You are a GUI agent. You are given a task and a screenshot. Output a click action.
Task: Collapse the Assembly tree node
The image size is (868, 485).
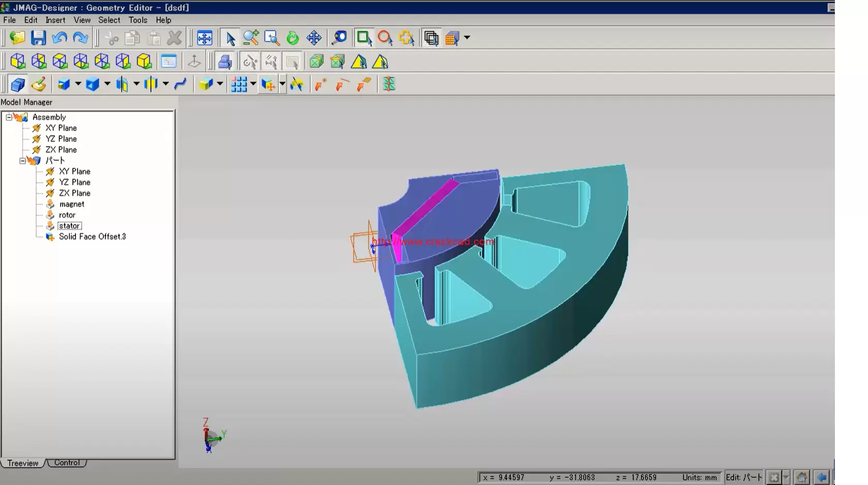point(9,117)
